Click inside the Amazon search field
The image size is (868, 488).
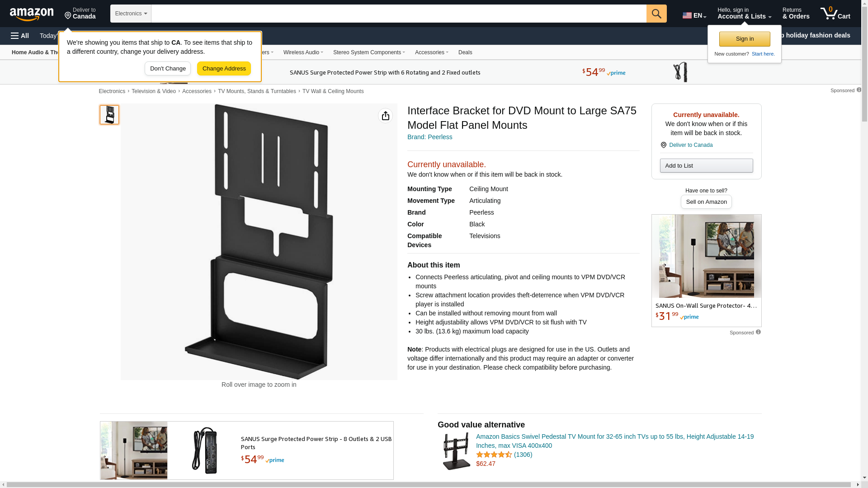click(x=398, y=14)
